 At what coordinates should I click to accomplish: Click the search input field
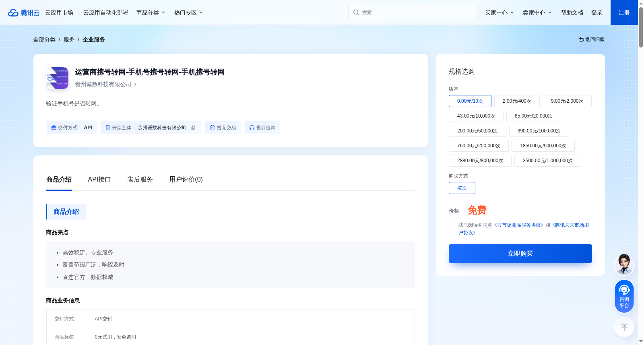pyautogui.click(x=413, y=12)
